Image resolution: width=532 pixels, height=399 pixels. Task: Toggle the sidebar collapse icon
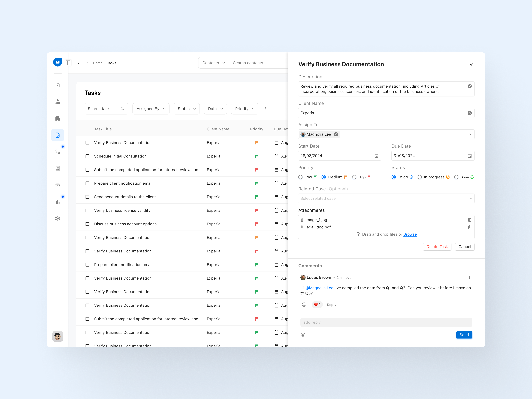(x=68, y=63)
